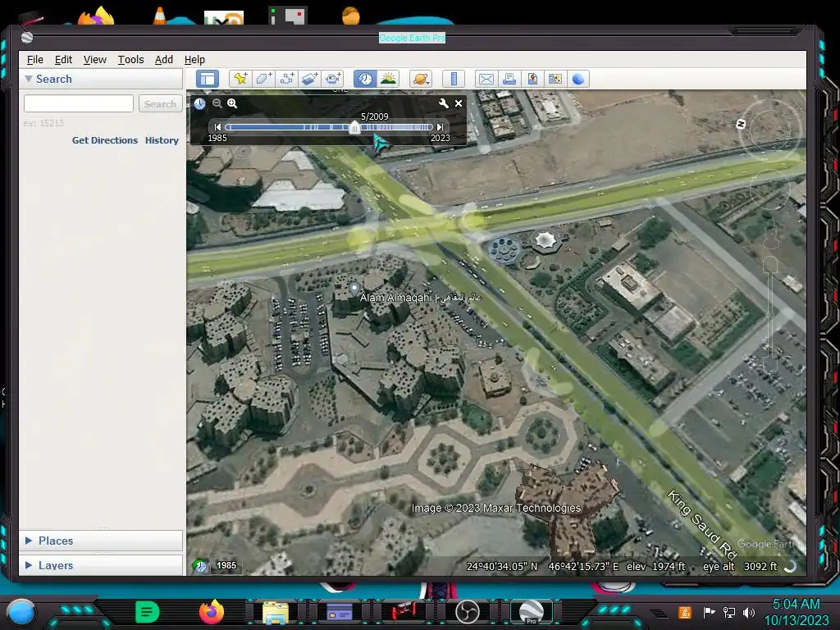
Task: Open time slider options wrench
Action: pos(443,103)
